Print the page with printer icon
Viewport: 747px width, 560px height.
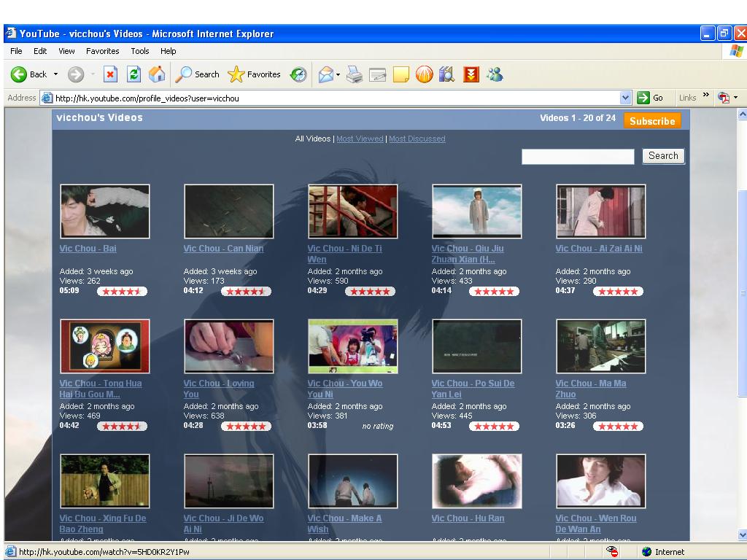tap(355, 74)
